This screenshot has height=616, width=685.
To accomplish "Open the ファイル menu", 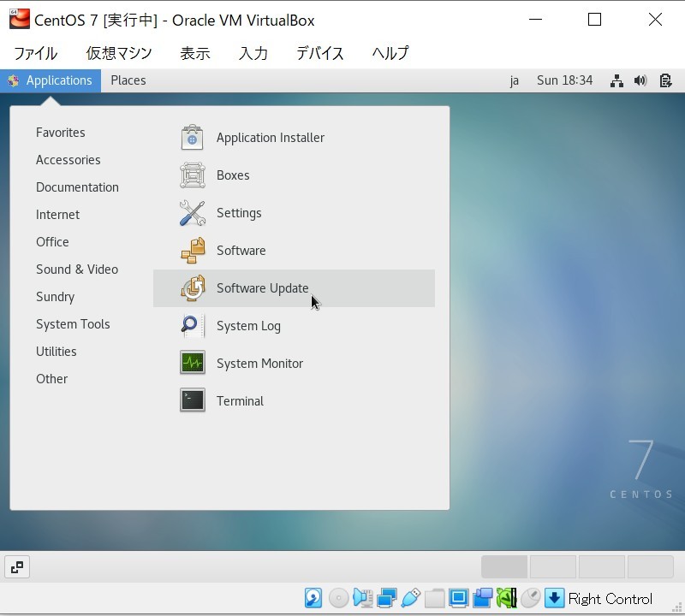I will tap(35, 53).
